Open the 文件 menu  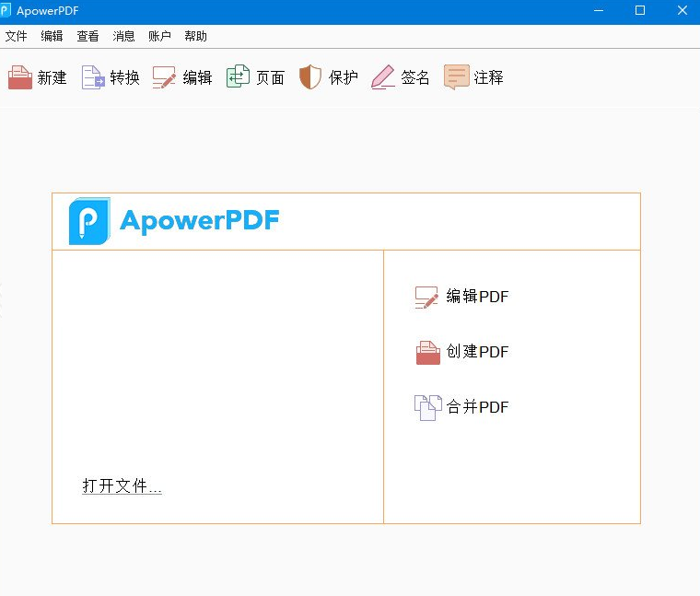pyautogui.click(x=16, y=36)
